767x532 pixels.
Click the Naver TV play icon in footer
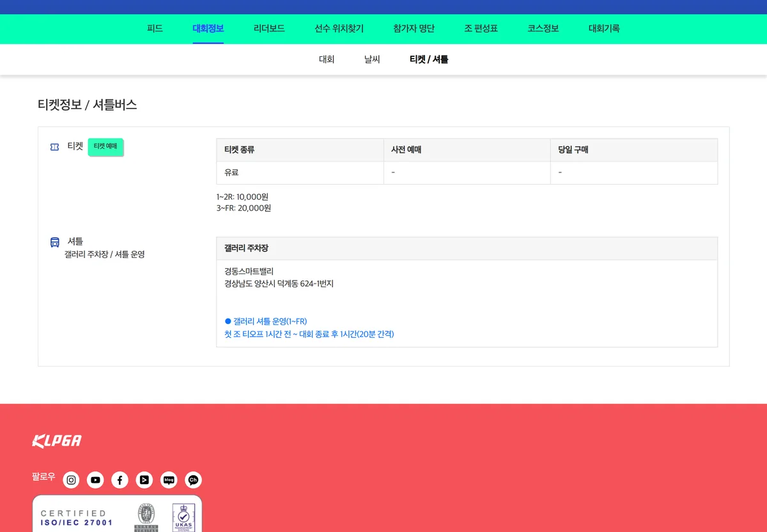point(144,480)
